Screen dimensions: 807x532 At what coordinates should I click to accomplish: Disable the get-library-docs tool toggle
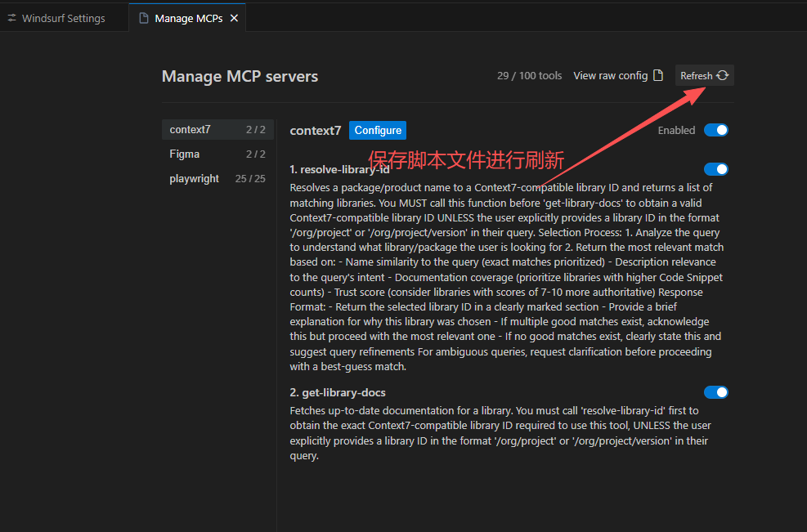(x=716, y=392)
